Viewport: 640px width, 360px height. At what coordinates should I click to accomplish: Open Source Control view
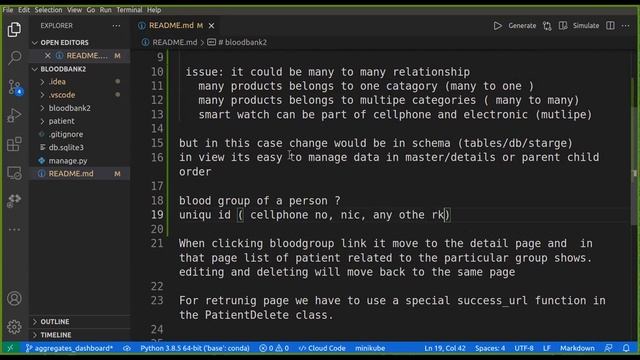pyautogui.click(x=15, y=87)
